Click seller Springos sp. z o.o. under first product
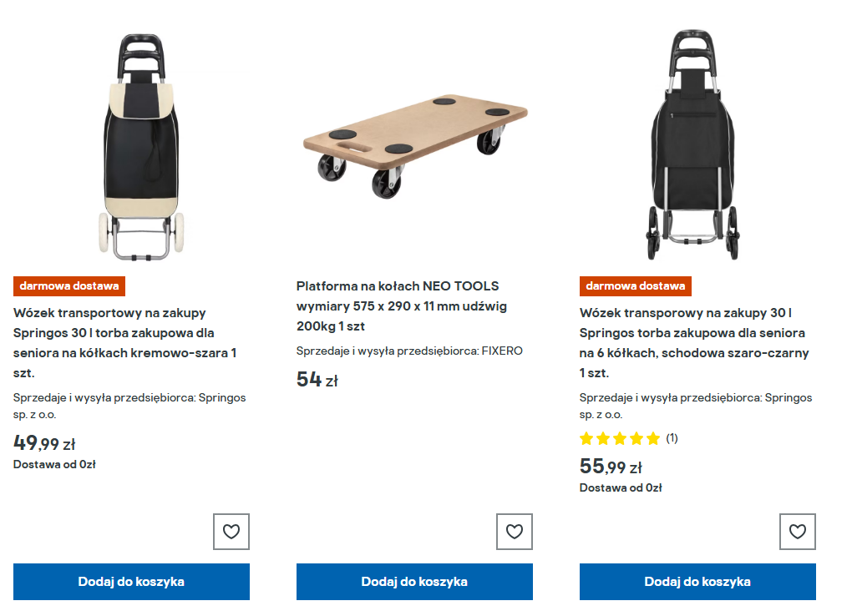The image size is (852, 616). (x=129, y=406)
